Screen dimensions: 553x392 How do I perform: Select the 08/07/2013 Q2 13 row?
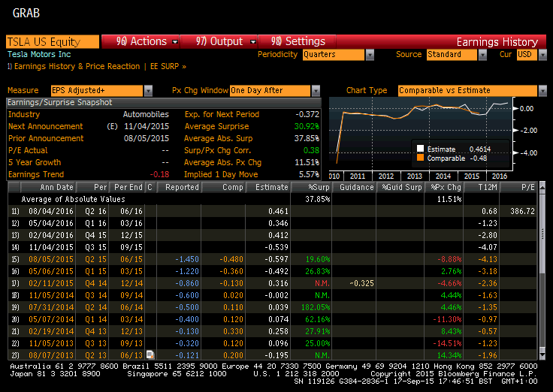click(272, 355)
